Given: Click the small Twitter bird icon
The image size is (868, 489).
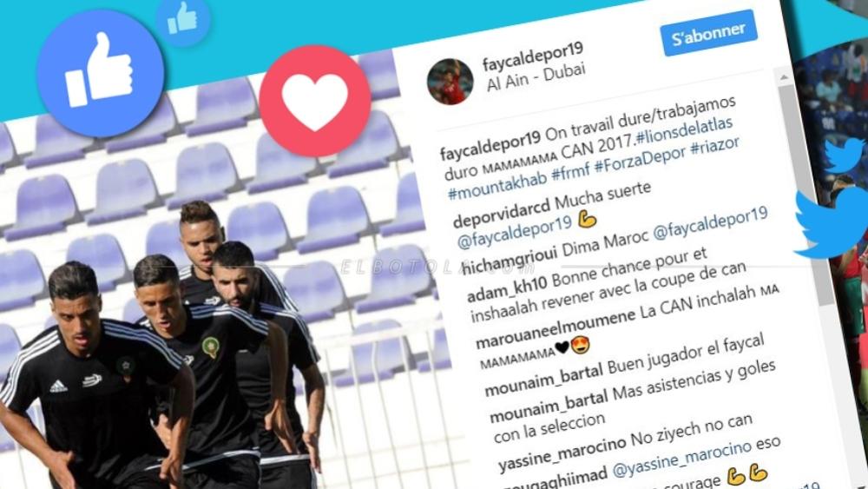Looking at the screenshot, I should (845, 155).
